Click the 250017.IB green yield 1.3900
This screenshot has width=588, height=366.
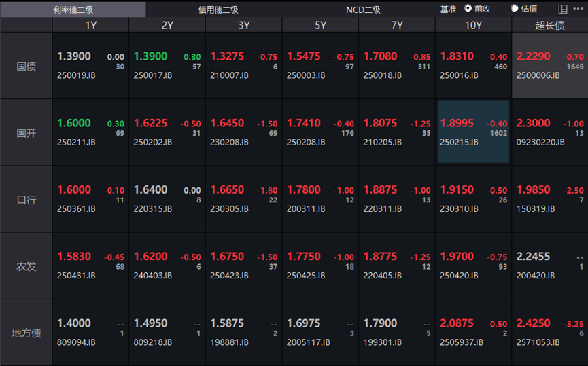point(150,57)
